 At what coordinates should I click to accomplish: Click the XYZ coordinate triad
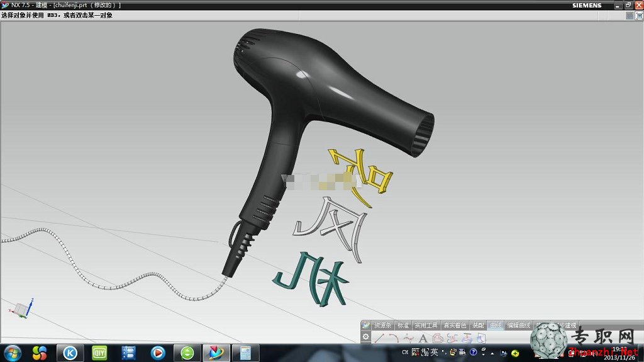21,308
